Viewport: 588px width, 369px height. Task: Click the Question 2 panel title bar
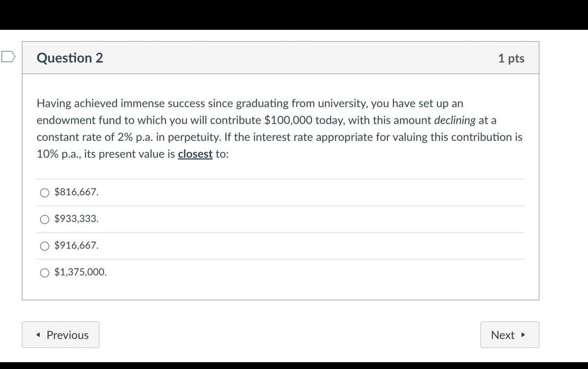pos(281,57)
